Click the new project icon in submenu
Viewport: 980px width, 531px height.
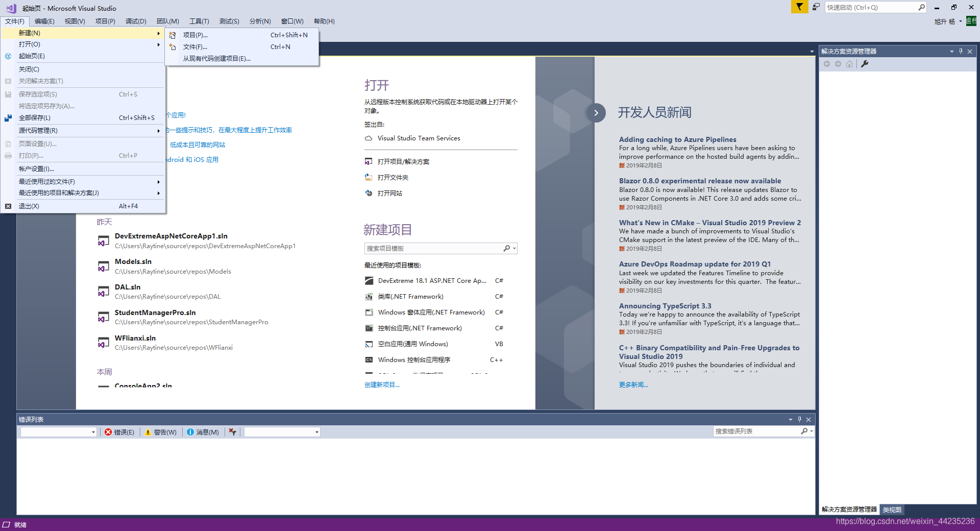(x=173, y=35)
